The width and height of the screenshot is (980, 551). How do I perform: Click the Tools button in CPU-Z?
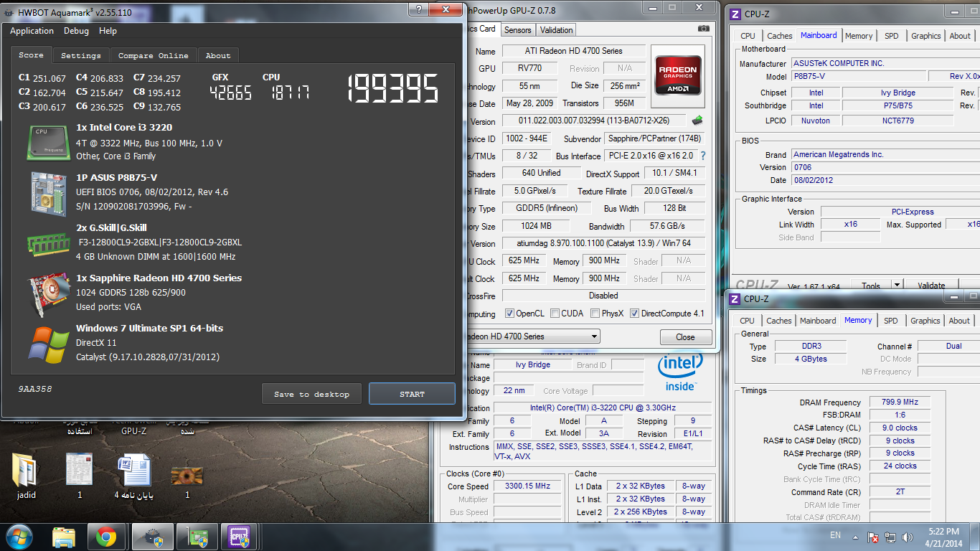pyautogui.click(x=871, y=286)
